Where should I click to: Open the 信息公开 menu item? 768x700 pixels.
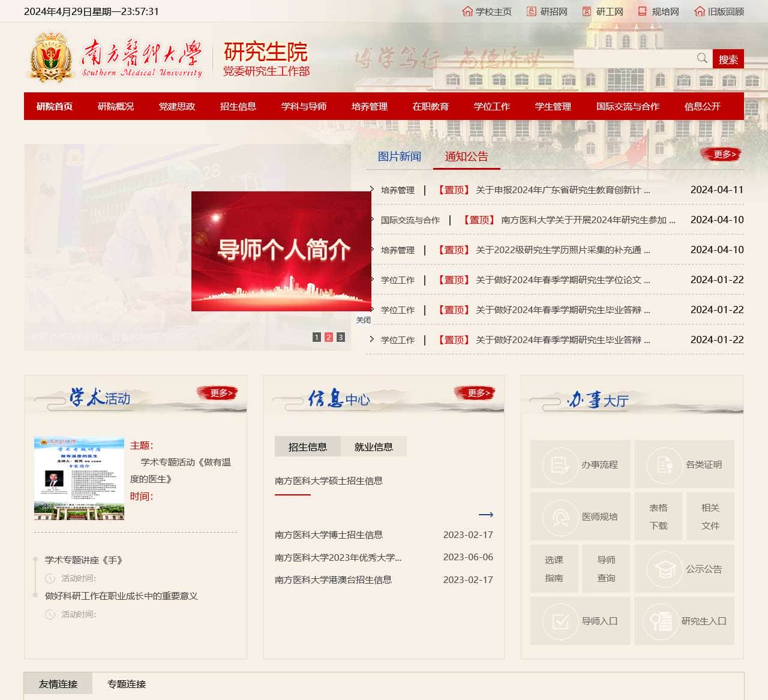(703, 106)
